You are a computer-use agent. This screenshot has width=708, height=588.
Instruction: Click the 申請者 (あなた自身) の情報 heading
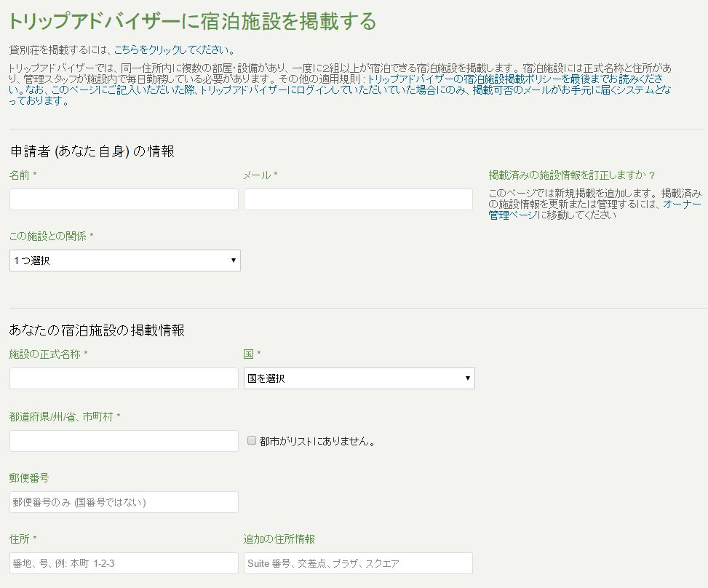[92, 151]
